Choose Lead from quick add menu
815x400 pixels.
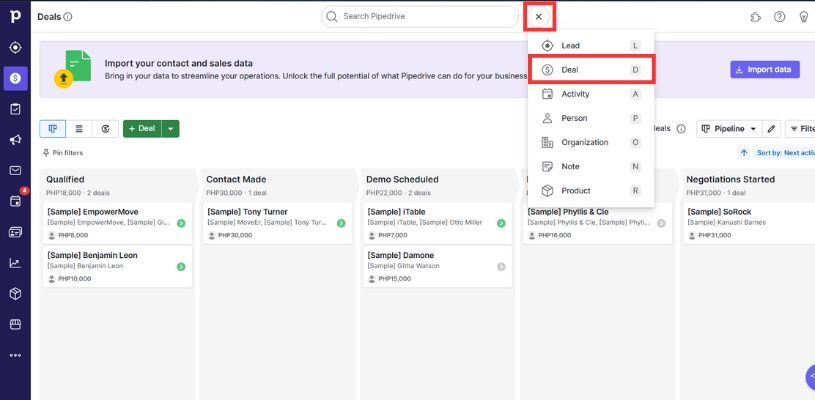[x=591, y=46]
